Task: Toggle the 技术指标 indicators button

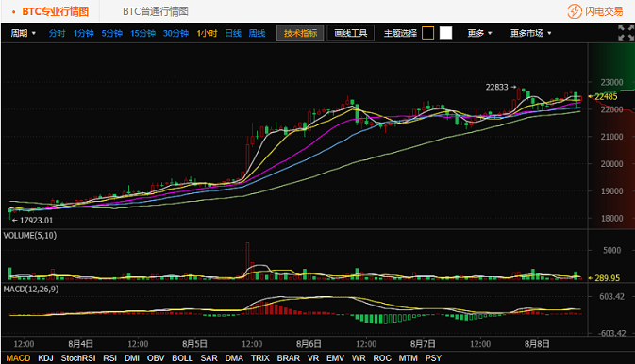Action: (300, 33)
